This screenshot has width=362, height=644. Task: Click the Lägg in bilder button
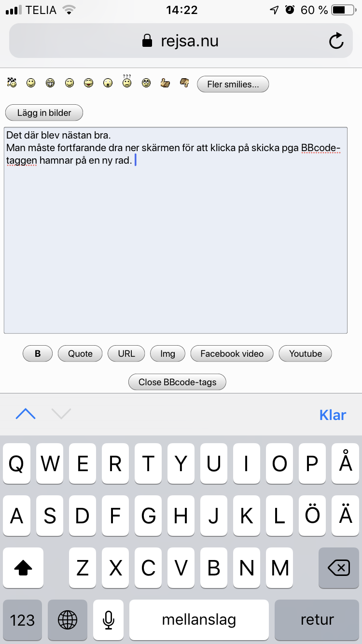pyautogui.click(x=44, y=113)
